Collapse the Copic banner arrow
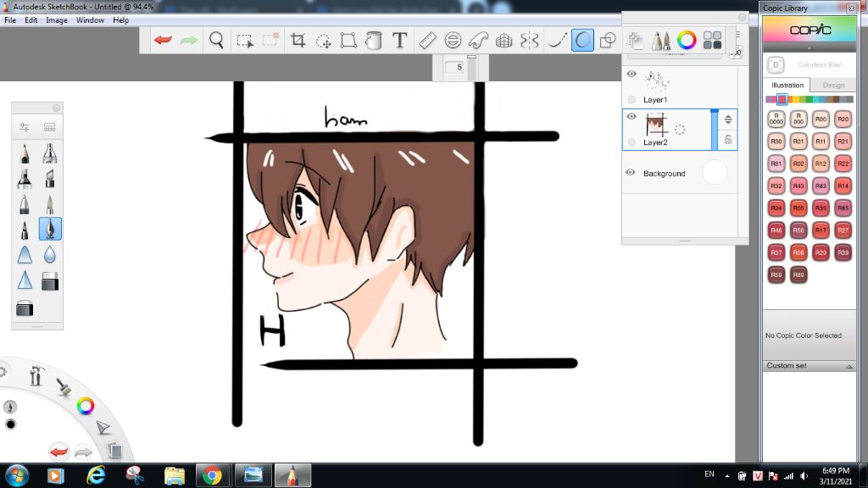Screen dimensions: 868x488 [x=810, y=48]
